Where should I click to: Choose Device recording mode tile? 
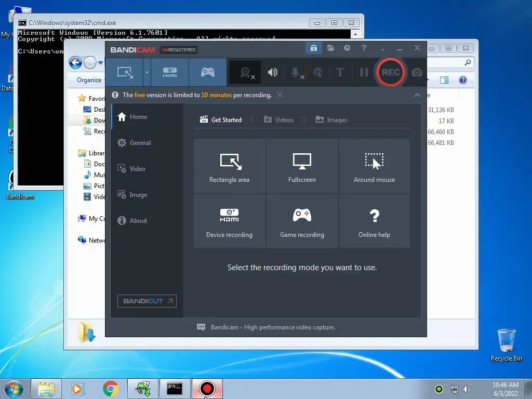[x=229, y=221]
